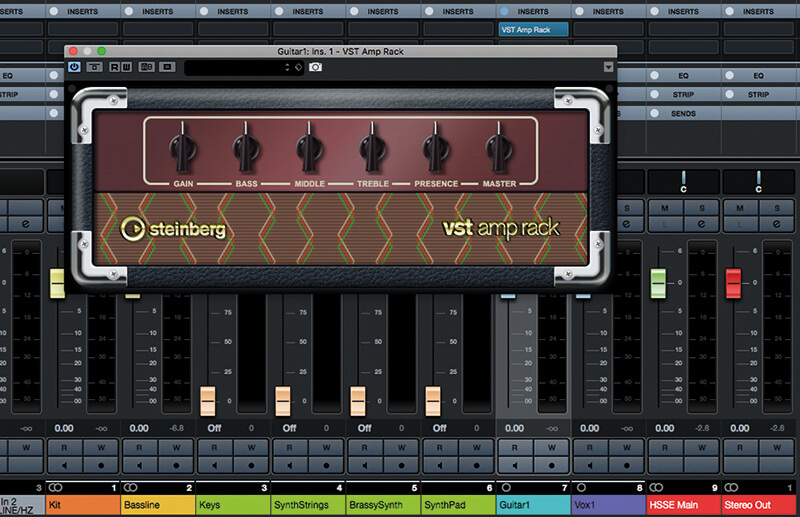800x517 pixels.
Task: Click the mono configuration icon above Guitar1
Action: (506, 487)
